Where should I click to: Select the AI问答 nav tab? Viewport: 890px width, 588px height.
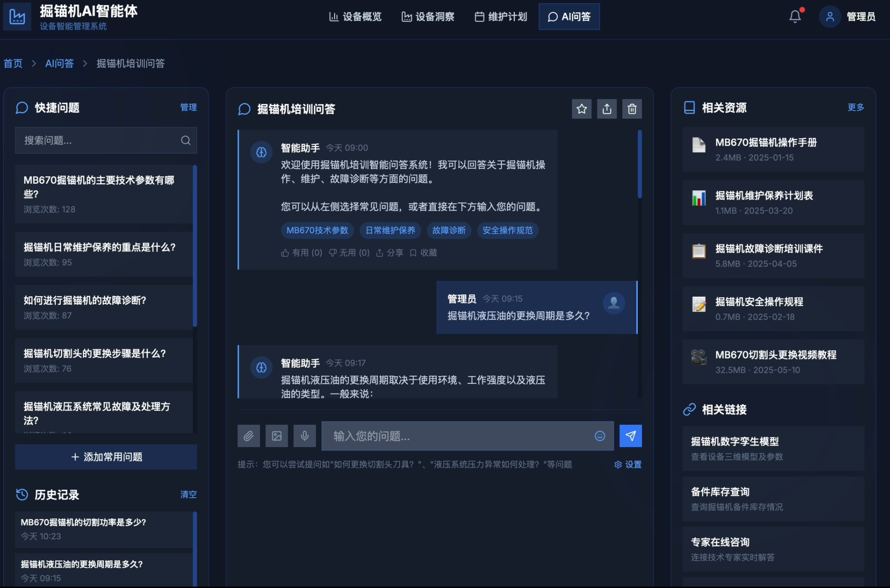point(569,17)
